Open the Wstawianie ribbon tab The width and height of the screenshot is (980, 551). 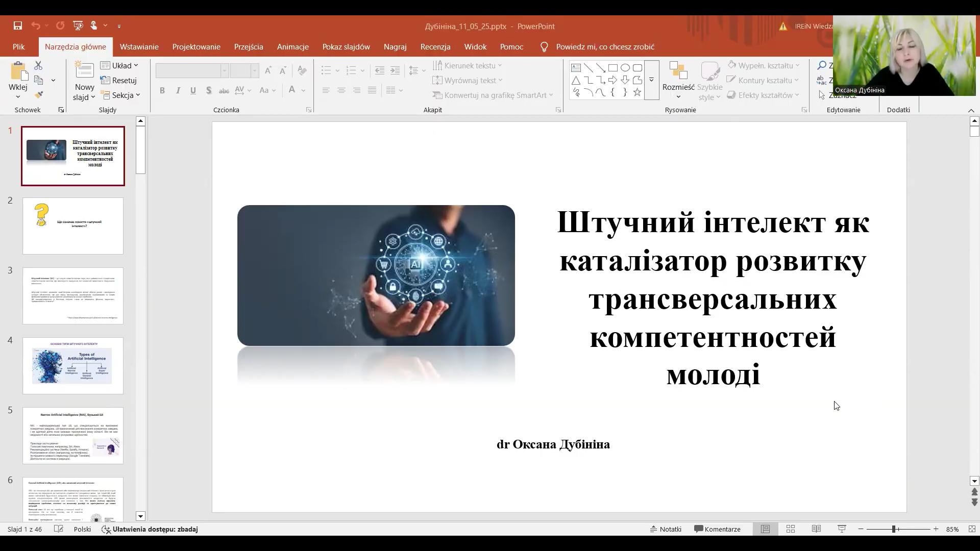139,46
